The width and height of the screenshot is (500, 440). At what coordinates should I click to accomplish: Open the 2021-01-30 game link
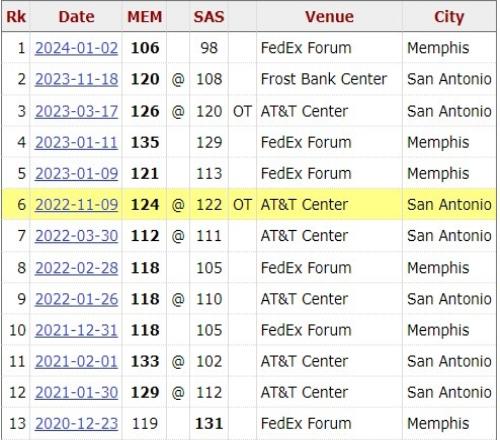click(x=76, y=392)
